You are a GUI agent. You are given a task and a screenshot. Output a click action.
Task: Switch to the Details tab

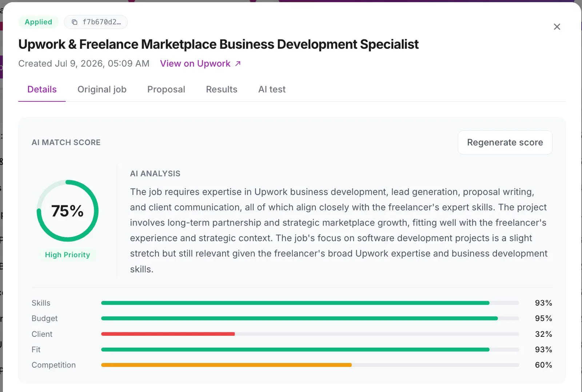42,89
